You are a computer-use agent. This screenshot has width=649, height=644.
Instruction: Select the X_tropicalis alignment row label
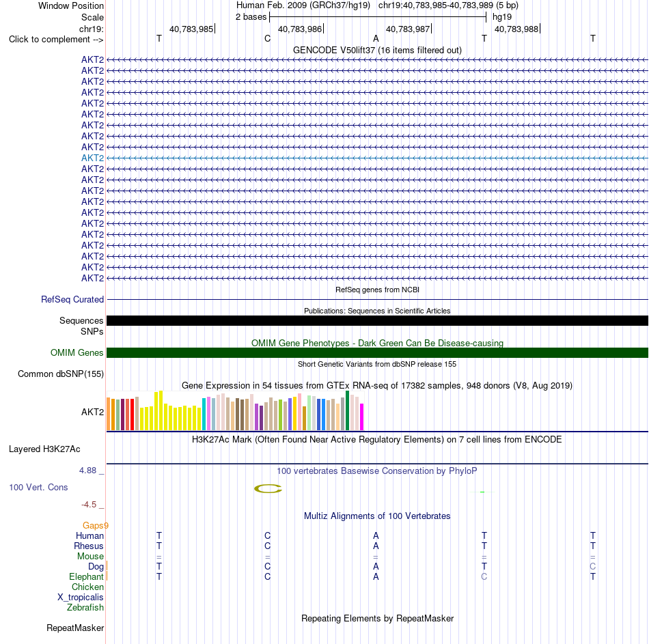(81, 598)
